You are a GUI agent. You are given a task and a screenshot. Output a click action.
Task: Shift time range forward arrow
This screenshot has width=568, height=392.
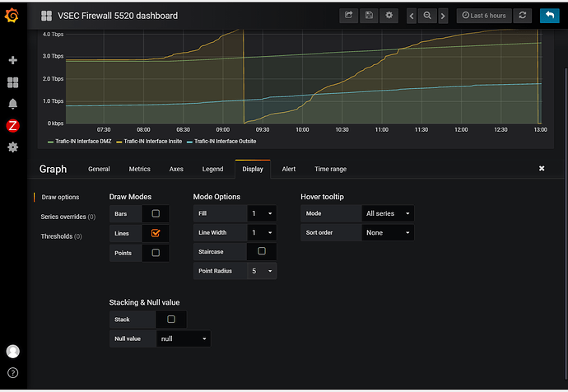click(x=443, y=16)
